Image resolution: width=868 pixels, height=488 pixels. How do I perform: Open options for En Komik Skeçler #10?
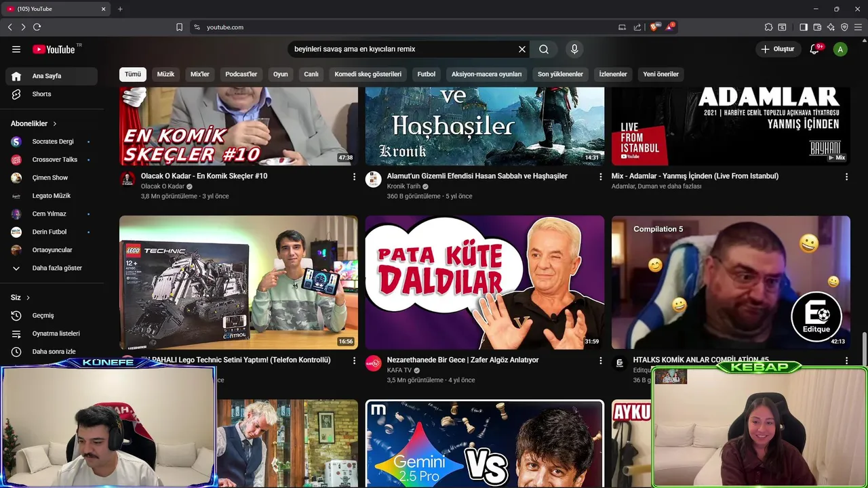pos(354,176)
